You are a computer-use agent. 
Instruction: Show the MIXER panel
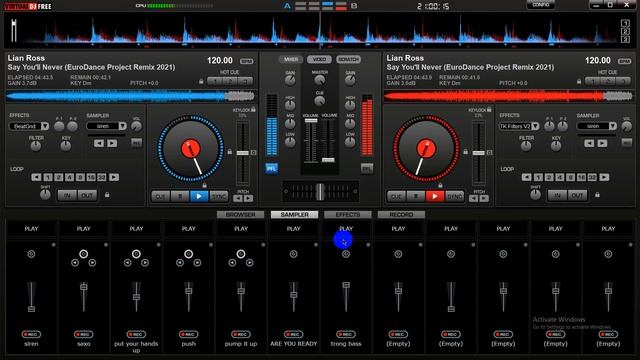(291, 60)
